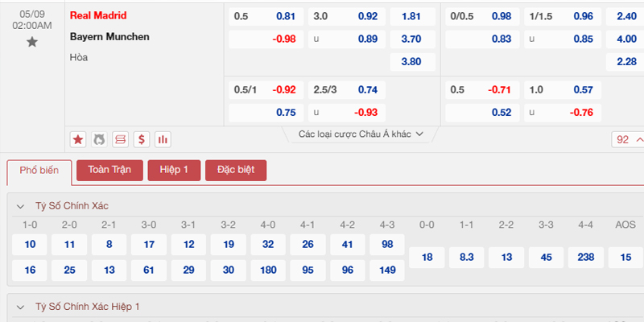Bet first-half under 1.0 at -0.76
Viewport: 644px width, 322px height.
(x=563, y=113)
